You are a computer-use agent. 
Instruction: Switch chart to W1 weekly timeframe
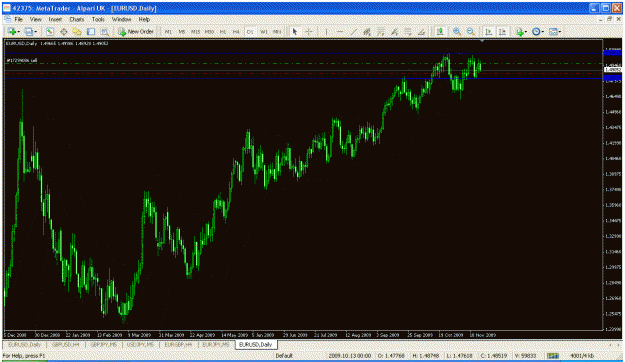(263, 31)
